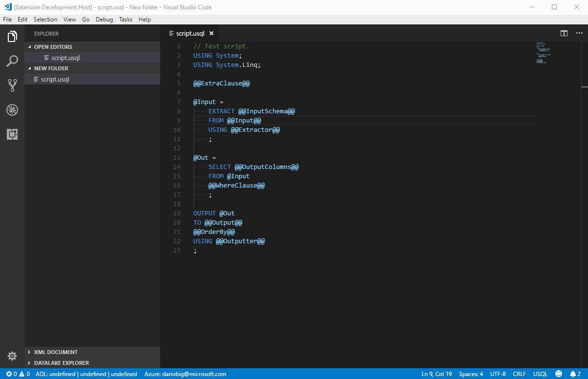The width and height of the screenshot is (588, 379).
Task: Place cursor on @@Extractor@@ token
Action: point(255,130)
